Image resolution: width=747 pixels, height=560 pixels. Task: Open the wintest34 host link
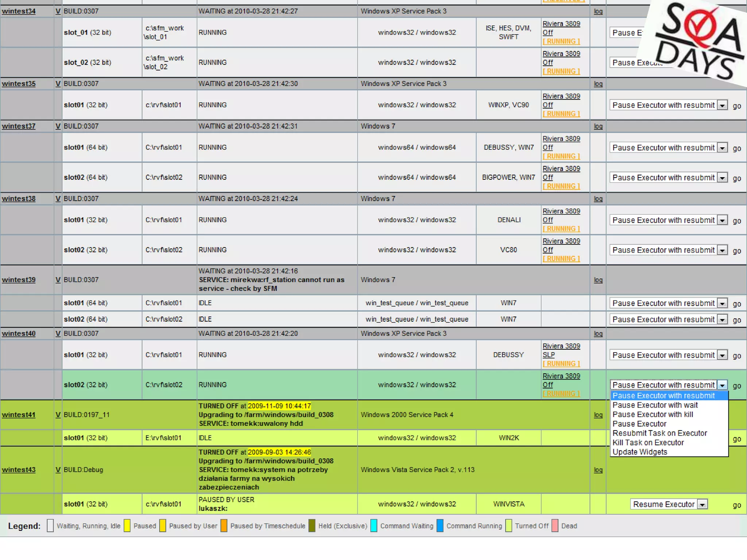pos(19,11)
